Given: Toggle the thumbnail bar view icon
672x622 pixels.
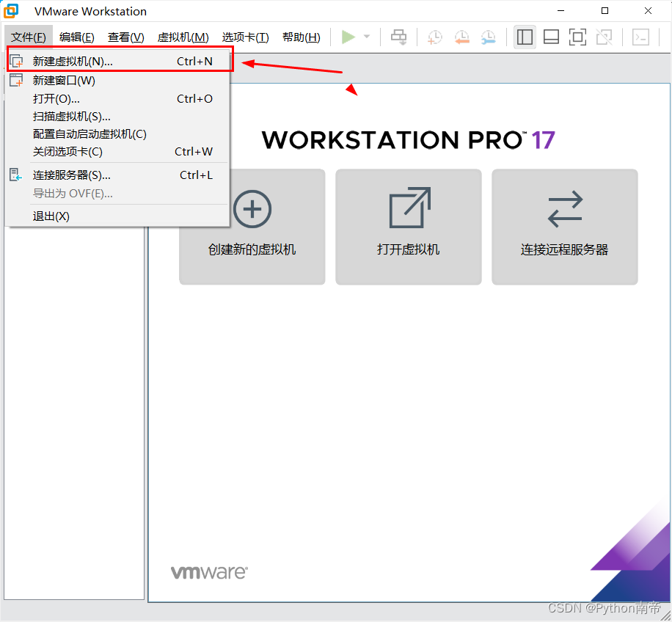Looking at the screenshot, I should [x=551, y=37].
